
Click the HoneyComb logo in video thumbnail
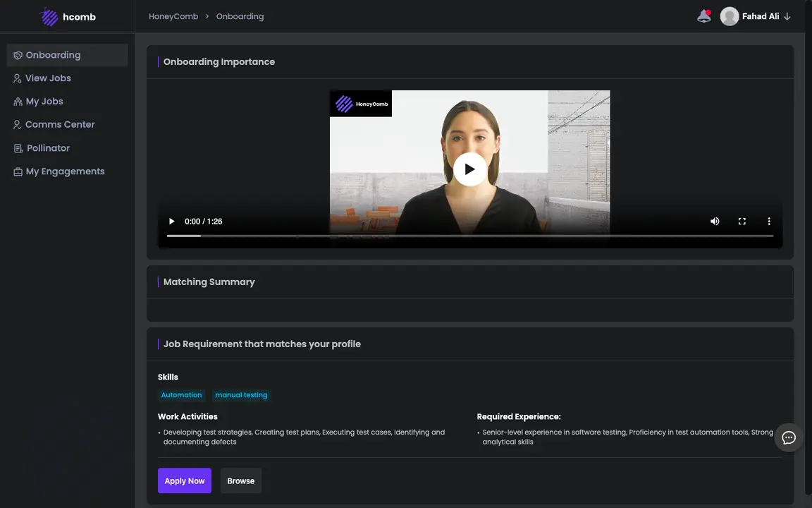(x=361, y=104)
